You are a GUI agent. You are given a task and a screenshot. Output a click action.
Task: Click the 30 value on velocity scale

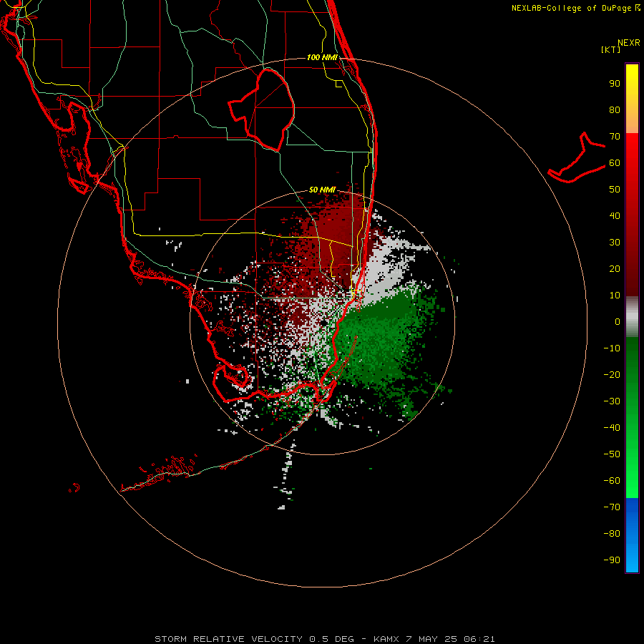click(615, 243)
